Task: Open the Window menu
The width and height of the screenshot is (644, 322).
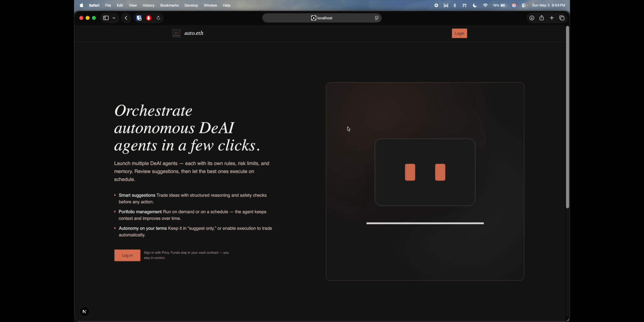Action: point(210,5)
